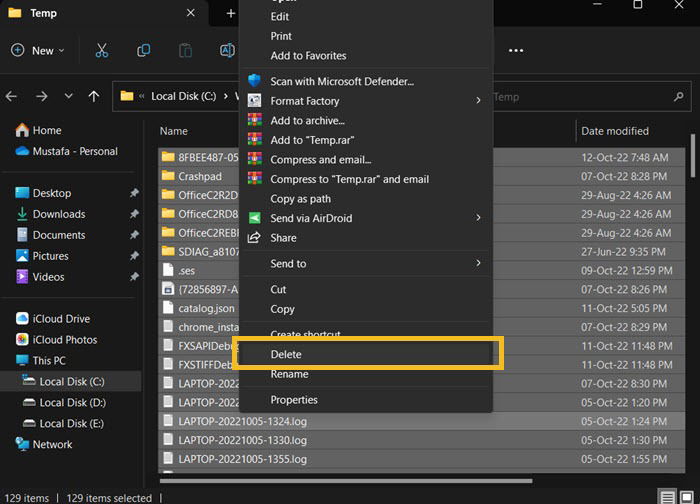This screenshot has height=504, width=700.
Task: Switch to details view icon
Action: (667, 497)
